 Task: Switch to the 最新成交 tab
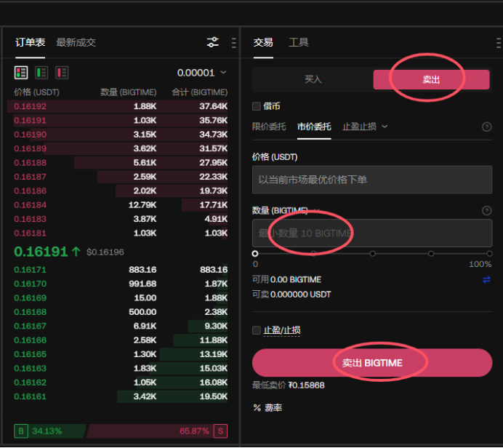[x=76, y=42]
